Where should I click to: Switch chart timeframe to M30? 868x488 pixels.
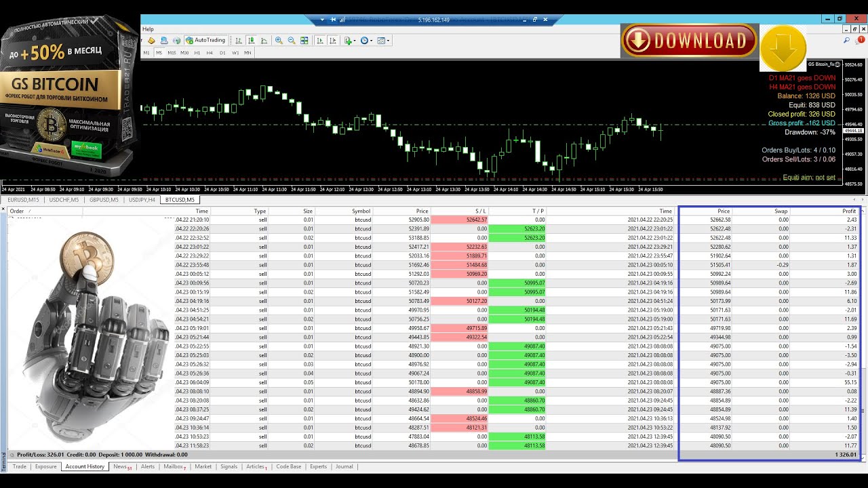click(184, 52)
